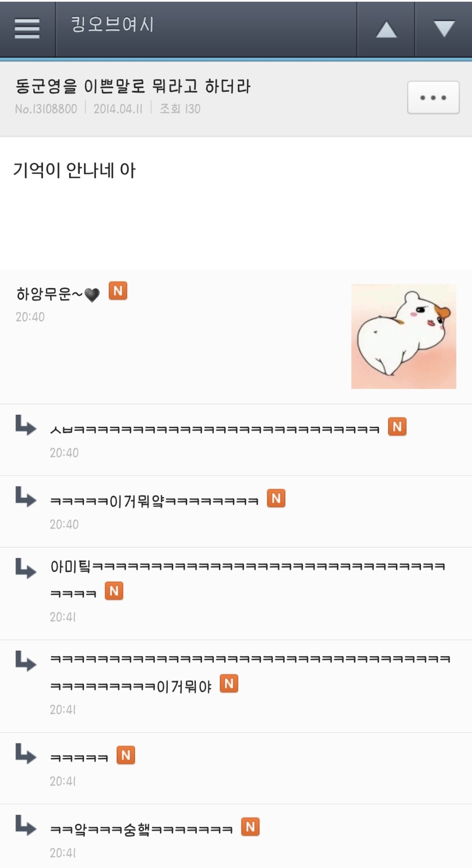Open the three-dot more options button
The height and width of the screenshot is (868, 472).
[433, 98]
